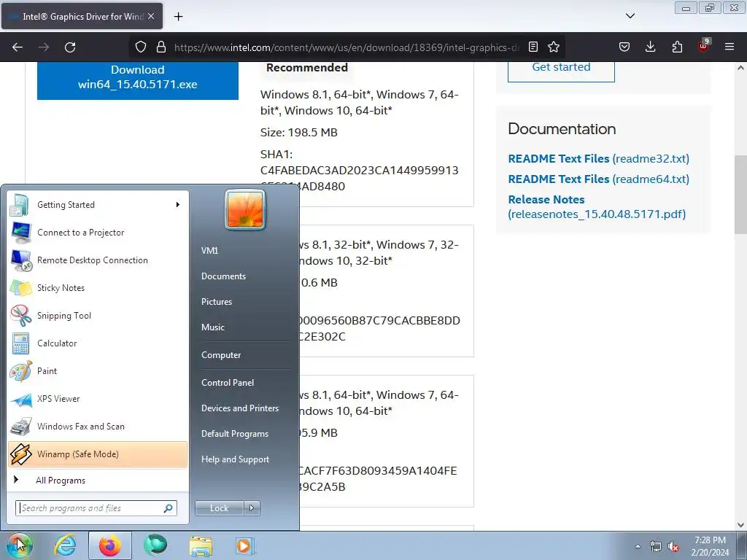This screenshot has height=560, width=747.
Task: Open Devices and Printers
Action: [x=239, y=408]
